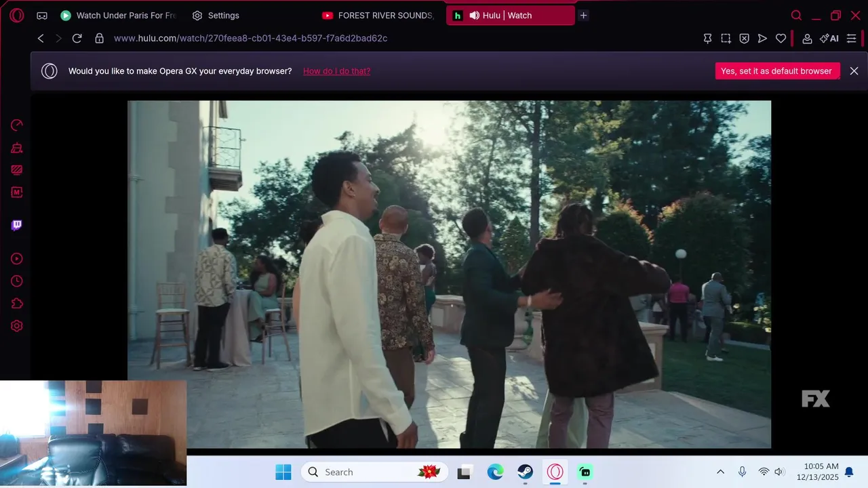The height and width of the screenshot is (488, 868).
Task: Switch to FOREST RIVER SOUNDS YouTube tab
Action: point(379,15)
